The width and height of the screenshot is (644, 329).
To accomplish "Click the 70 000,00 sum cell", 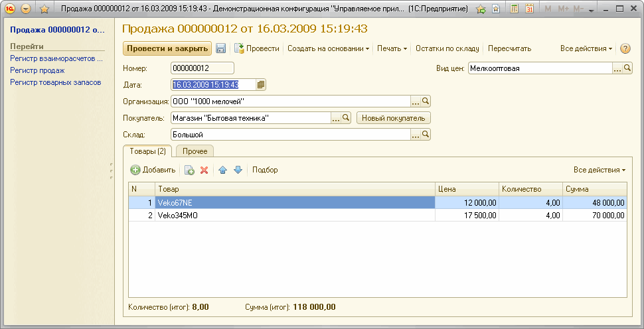I will coord(595,215).
